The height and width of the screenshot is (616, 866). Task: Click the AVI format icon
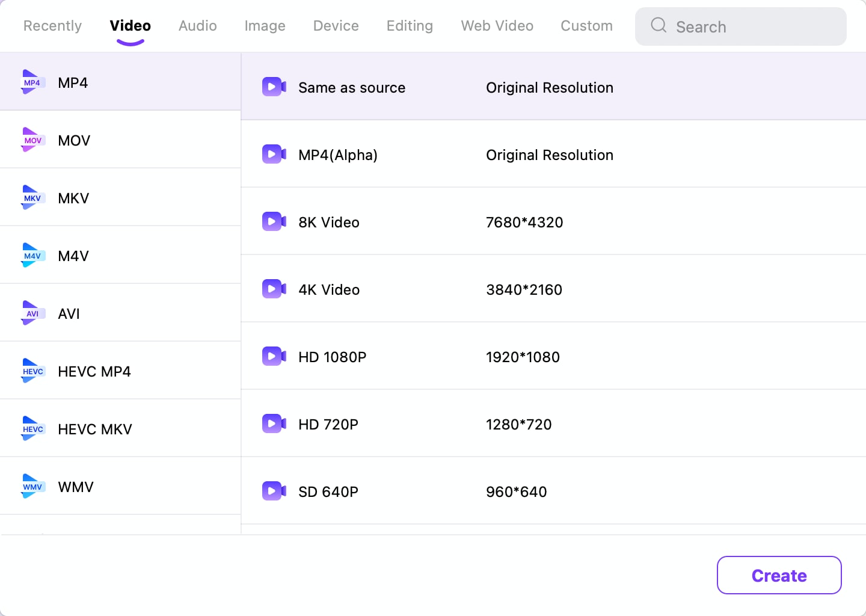click(32, 313)
